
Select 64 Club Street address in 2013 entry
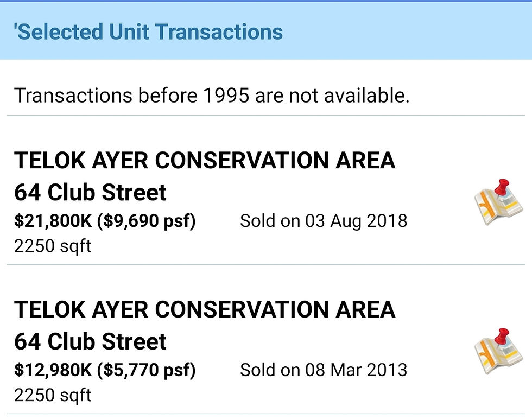point(90,341)
